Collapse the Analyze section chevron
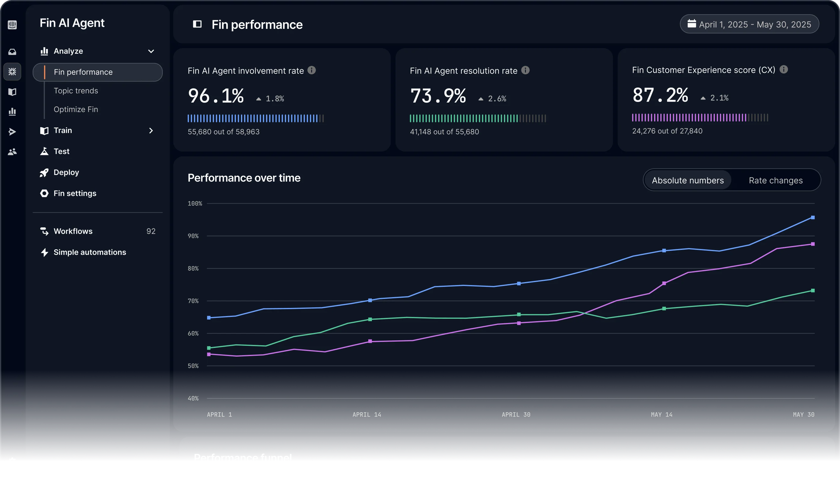840x504 pixels. [x=151, y=51]
